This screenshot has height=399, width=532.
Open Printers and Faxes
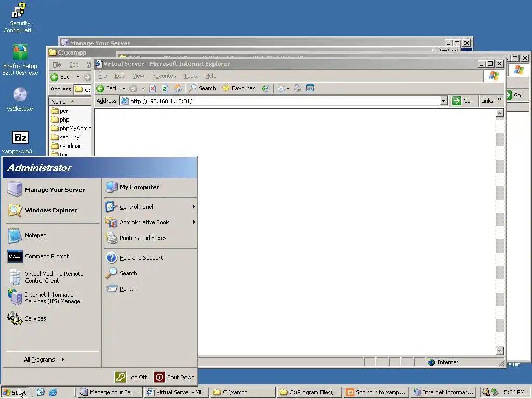tap(150, 238)
